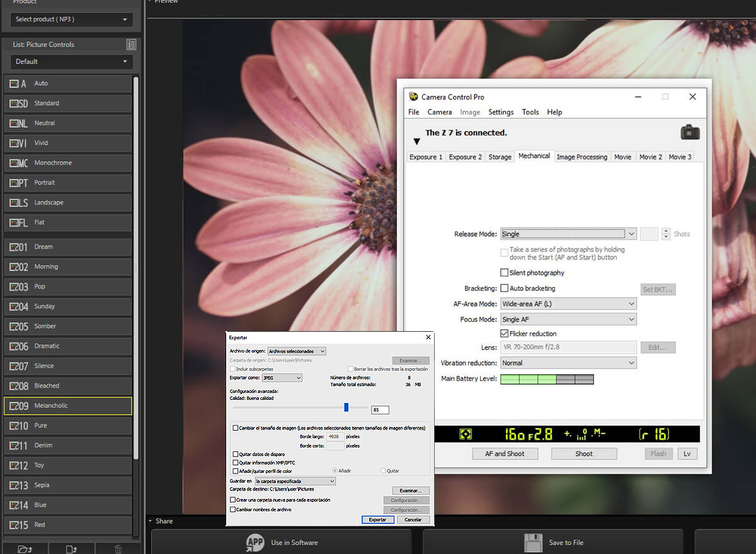Choose creative control 07 Silence
This screenshot has width=756, height=554.
coord(68,366)
